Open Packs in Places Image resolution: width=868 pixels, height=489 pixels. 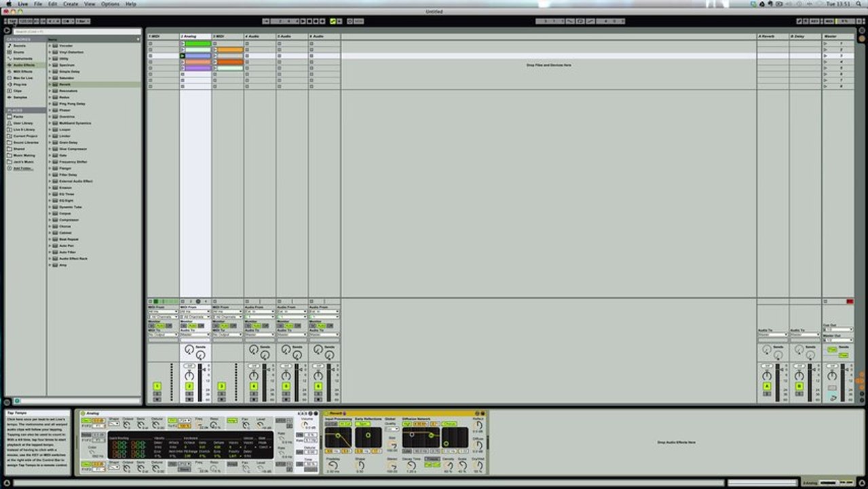[18, 116]
